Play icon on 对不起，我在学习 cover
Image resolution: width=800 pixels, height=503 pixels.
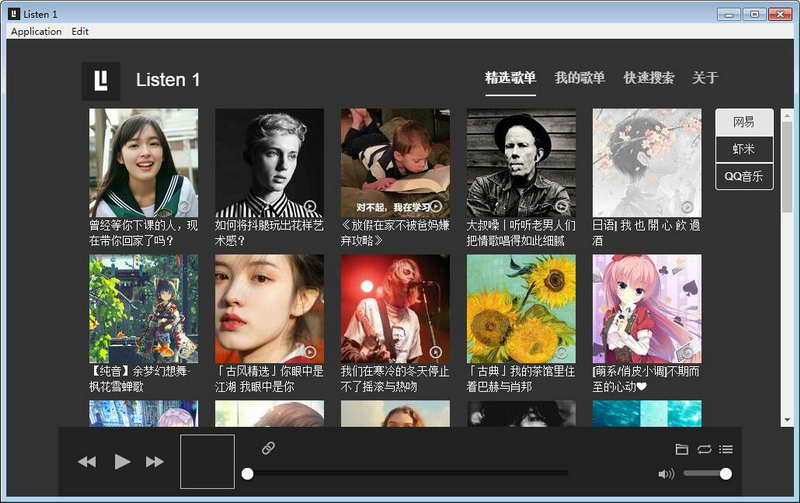tap(436, 206)
